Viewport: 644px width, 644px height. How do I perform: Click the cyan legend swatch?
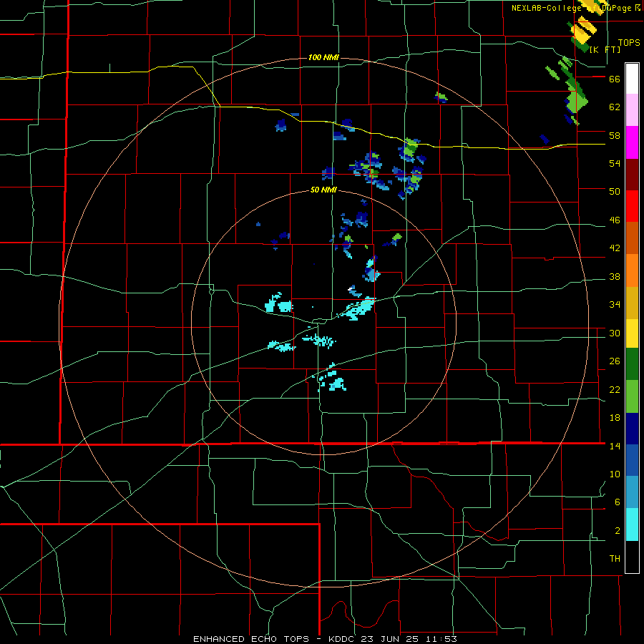632,525
